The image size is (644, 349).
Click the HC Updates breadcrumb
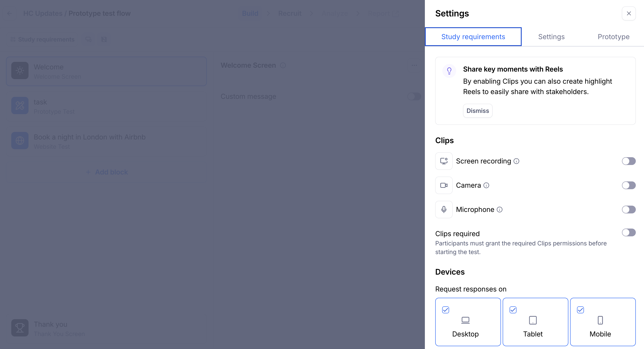pos(43,13)
